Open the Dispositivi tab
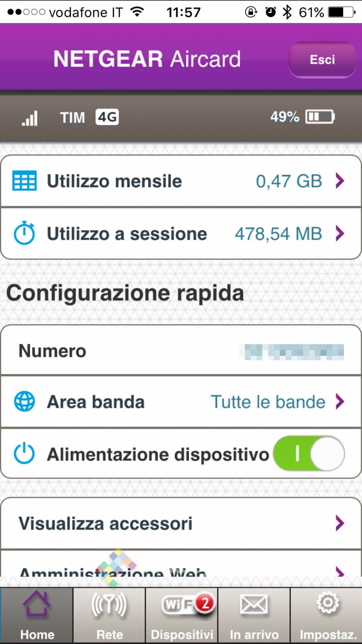Screen dimensions: 362x644 (x=182, y=615)
